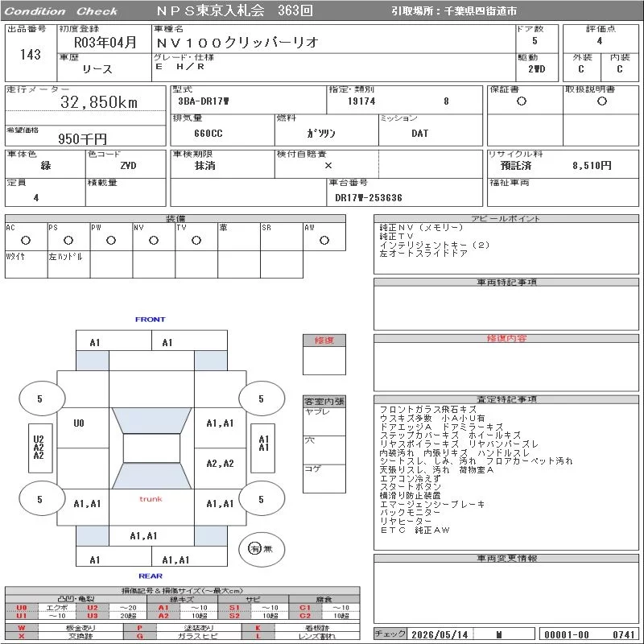The image size is (644, 644).
Task: Click the PW equipment circle mark
Action: [111, 240]
